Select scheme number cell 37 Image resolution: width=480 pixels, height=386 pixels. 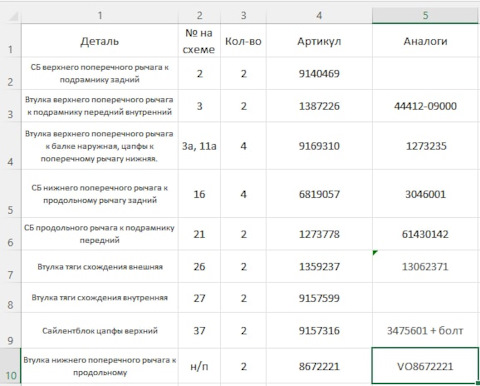click(199, 331)
